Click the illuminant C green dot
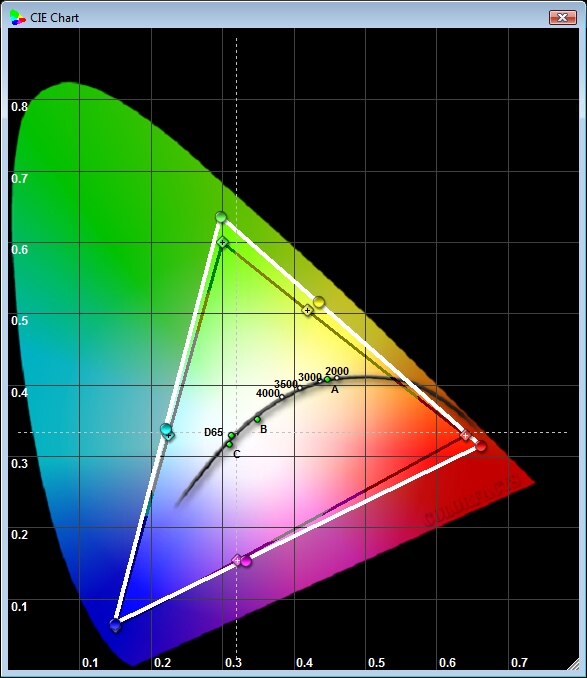 coord(229,444)
